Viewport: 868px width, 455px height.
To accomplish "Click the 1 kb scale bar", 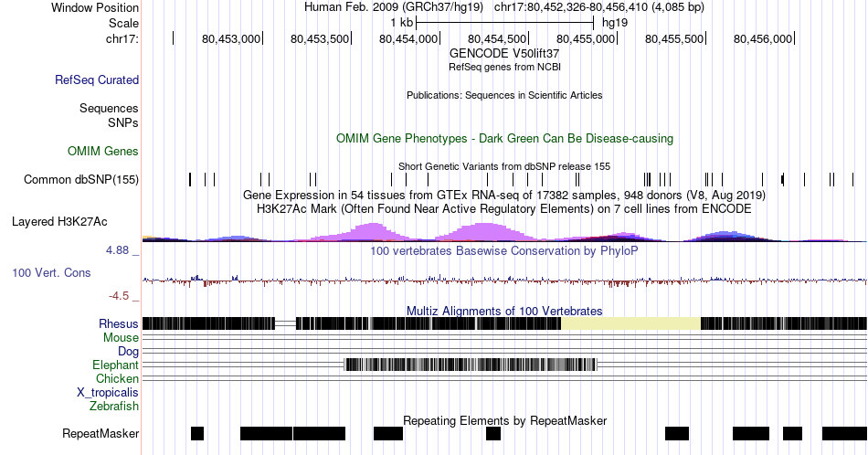I will coord(505,23).
